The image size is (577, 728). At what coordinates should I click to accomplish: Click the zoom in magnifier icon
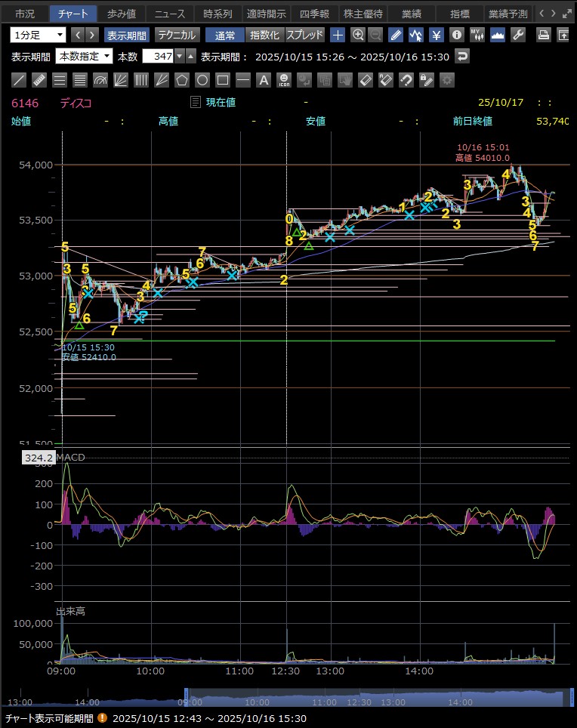(x=358, y=35)
